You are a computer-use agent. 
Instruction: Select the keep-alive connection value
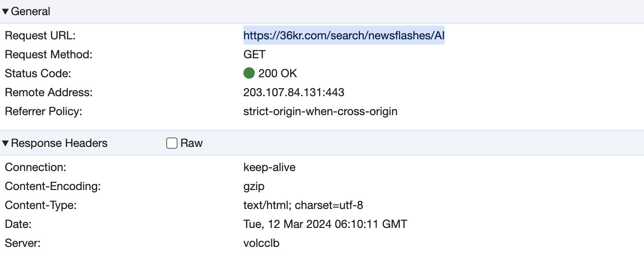pyautogui.click(x=269, y=167)
